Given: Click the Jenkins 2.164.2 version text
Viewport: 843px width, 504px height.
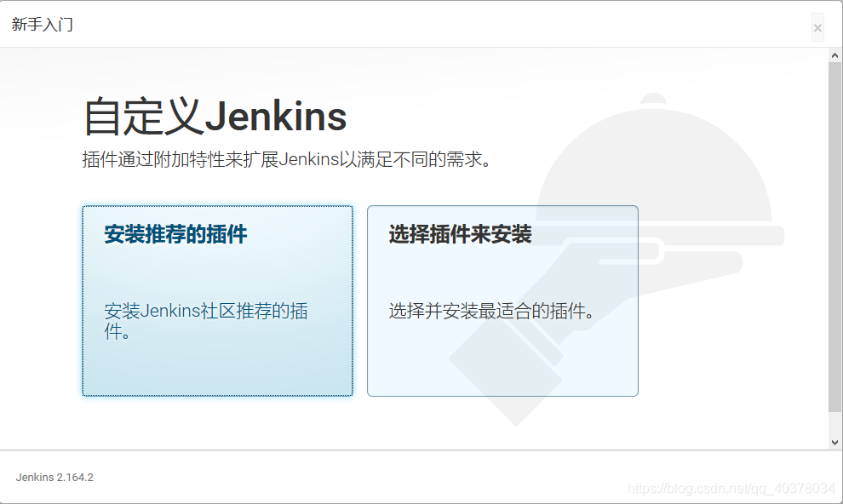Looking at the screenshot, I should [x=54, y=477].
